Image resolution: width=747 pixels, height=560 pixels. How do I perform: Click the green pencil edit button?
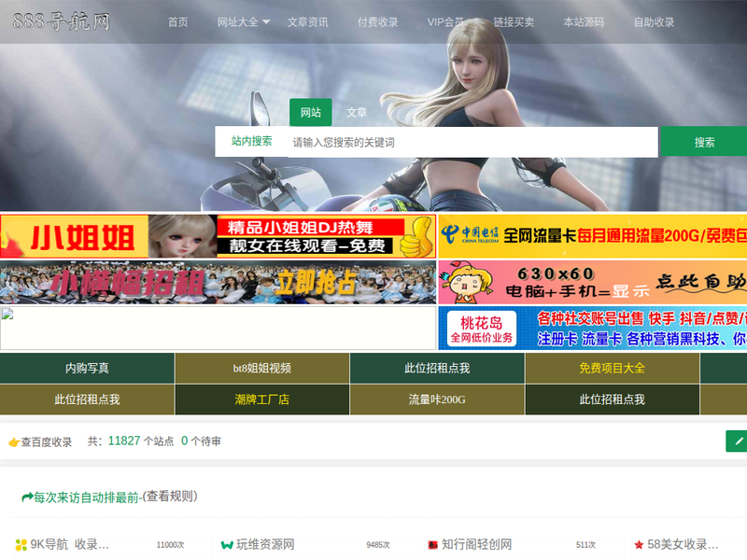(737, 441)
